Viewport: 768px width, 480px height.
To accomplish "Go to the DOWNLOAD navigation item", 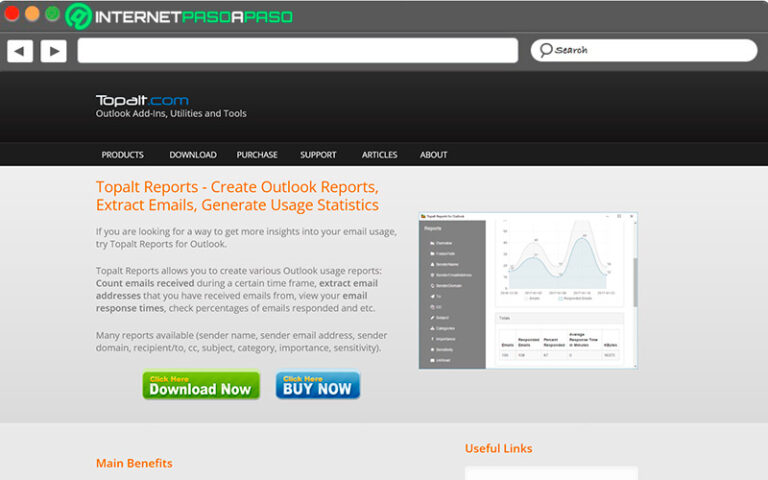I will (192, 155).
